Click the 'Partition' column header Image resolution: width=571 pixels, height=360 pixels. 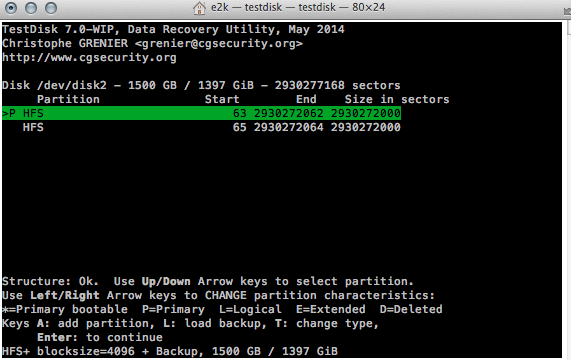point(68,99)
